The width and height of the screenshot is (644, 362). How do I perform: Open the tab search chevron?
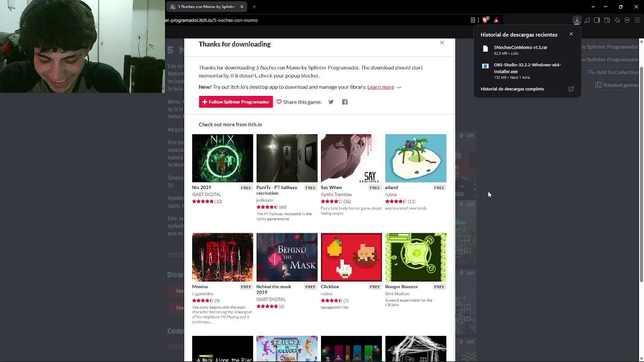pyautogui.click(x=593, y=7)
